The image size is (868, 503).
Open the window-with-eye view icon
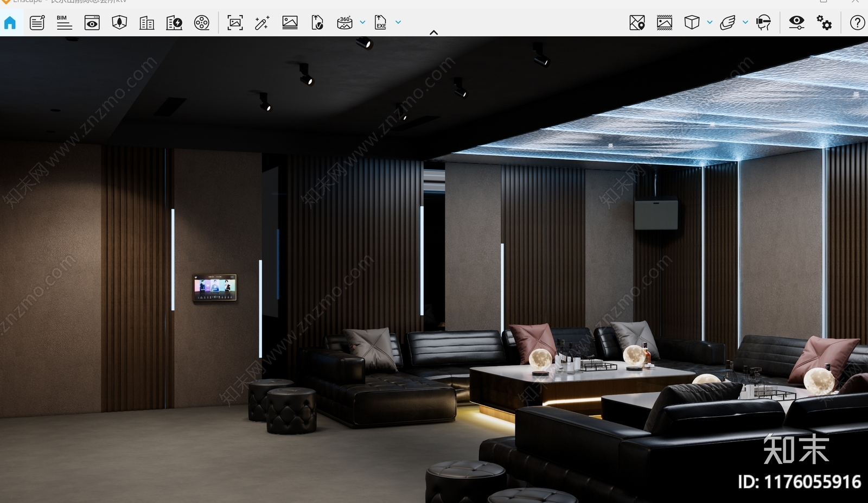92,23
